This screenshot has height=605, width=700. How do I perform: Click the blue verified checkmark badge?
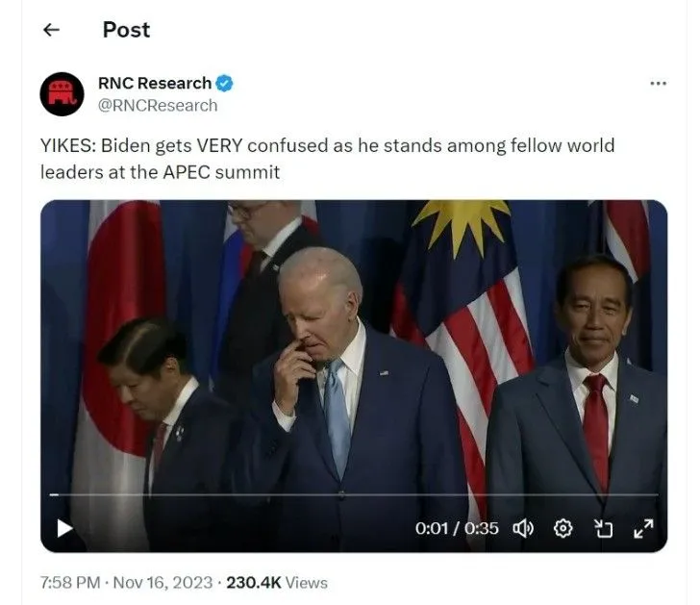(224, 84)
